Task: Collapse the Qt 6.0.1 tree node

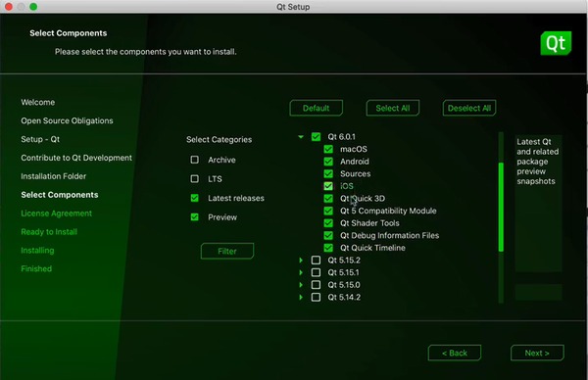Action: point(301,137)
